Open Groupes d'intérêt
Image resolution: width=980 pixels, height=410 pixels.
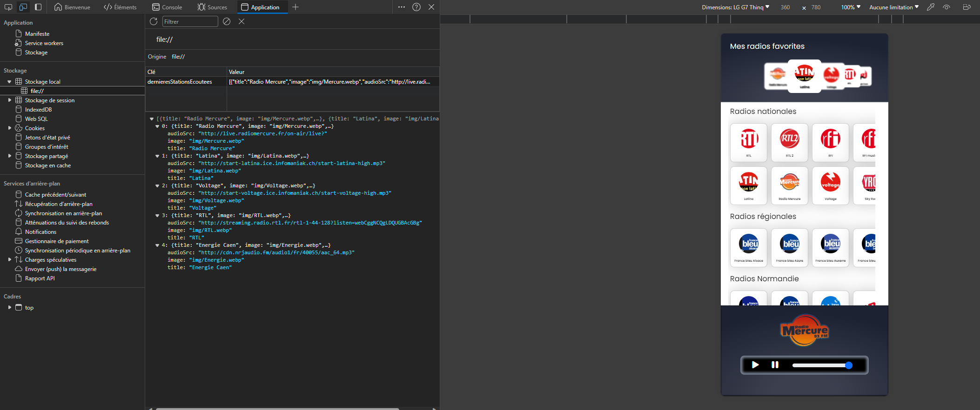[47, 146]
